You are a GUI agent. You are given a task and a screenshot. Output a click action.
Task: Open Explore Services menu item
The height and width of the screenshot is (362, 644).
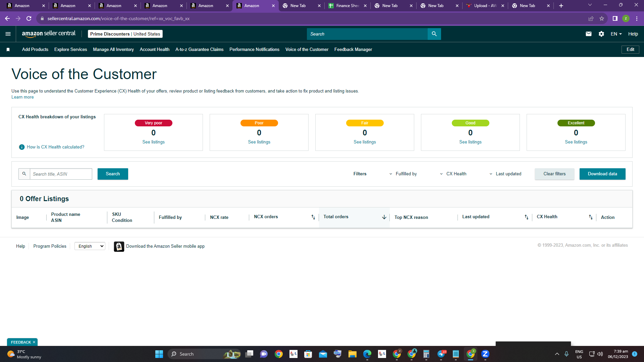(70, 50)
